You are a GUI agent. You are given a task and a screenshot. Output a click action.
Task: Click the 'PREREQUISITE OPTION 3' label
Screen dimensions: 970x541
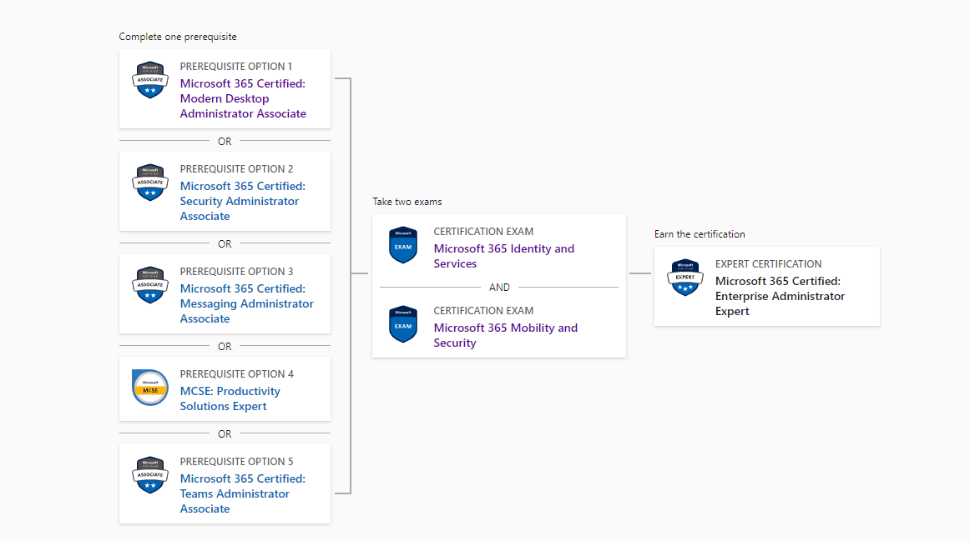236,271
